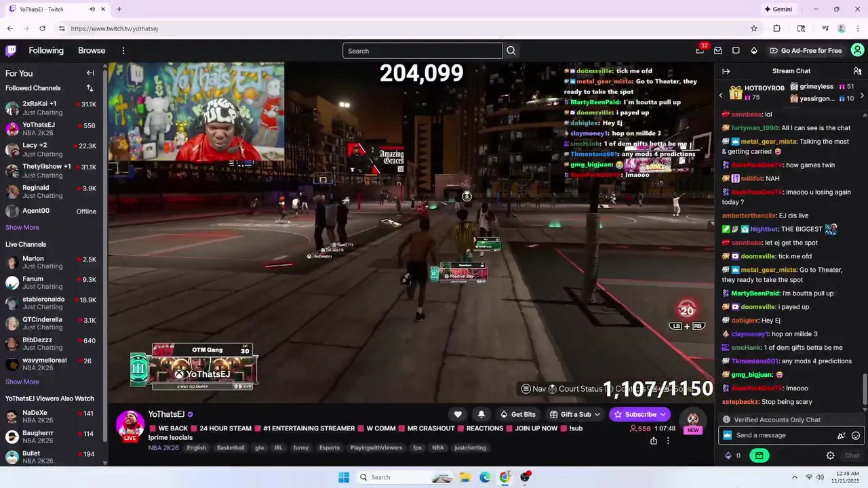The image size is (868, 488).
Task: Open the Following tab
Action: coord(46,51)
